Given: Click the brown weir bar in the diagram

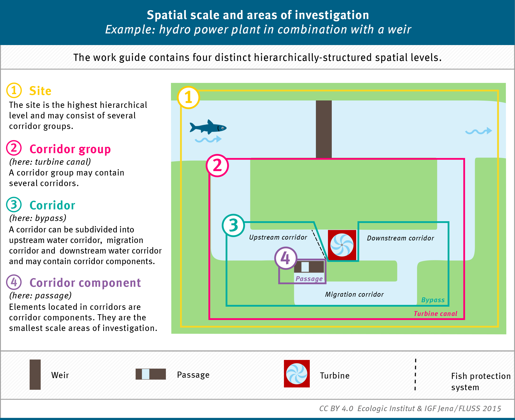Looking at the screenshot, I should (x=324, y=129).
